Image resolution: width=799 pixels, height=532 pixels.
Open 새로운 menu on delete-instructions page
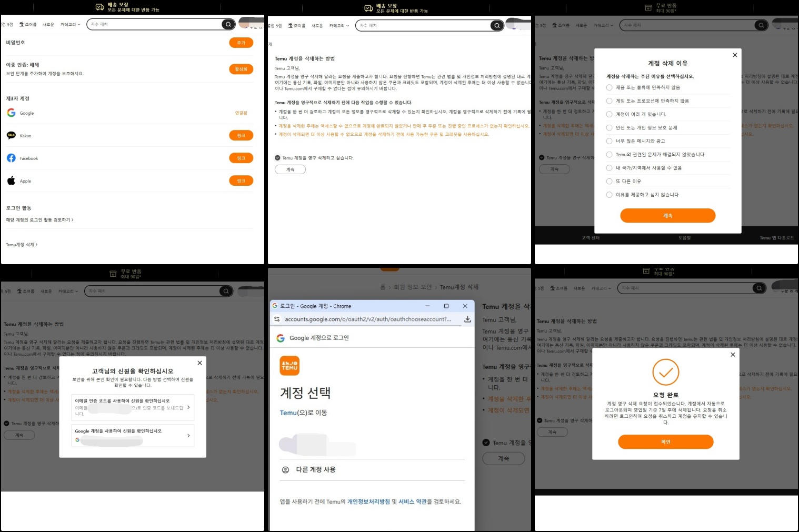pos(317,25)
